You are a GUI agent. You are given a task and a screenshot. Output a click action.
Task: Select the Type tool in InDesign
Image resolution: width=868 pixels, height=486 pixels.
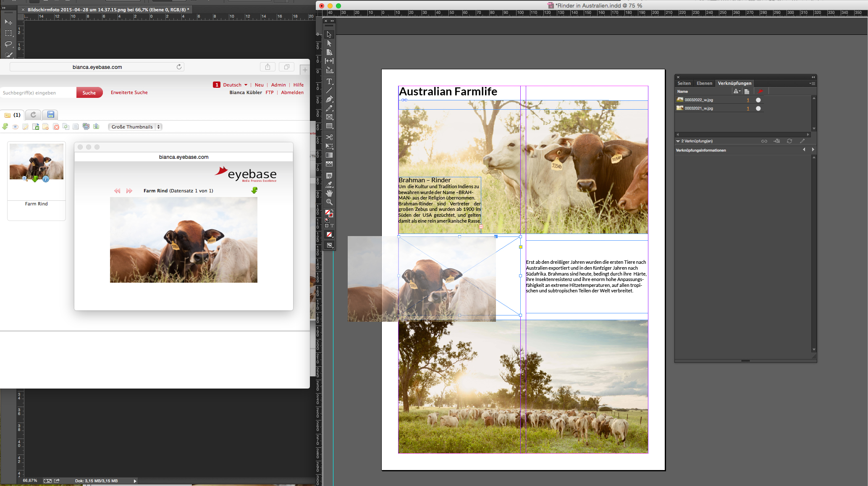pyautogui.click(x=329, y=81)
